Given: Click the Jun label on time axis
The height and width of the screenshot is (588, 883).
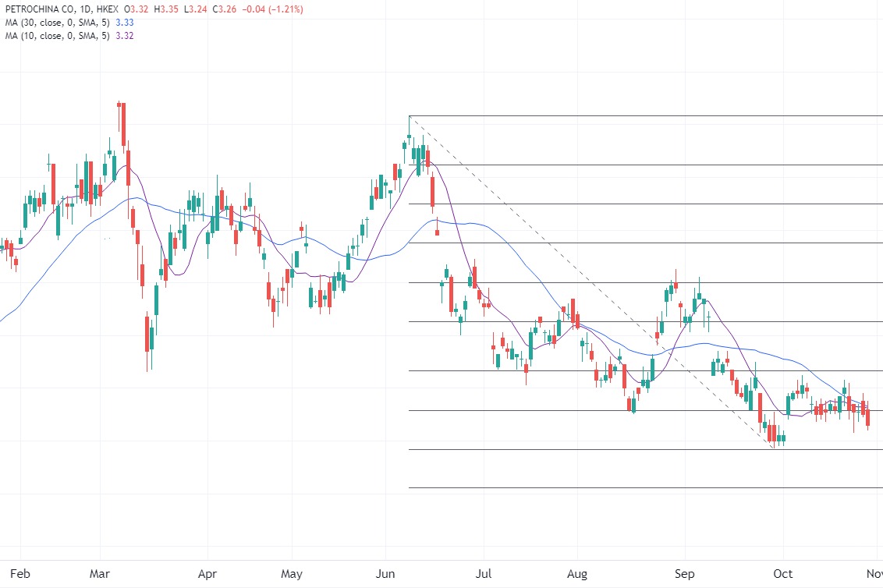Looking at the screenshot, I should tap(385, 574).
